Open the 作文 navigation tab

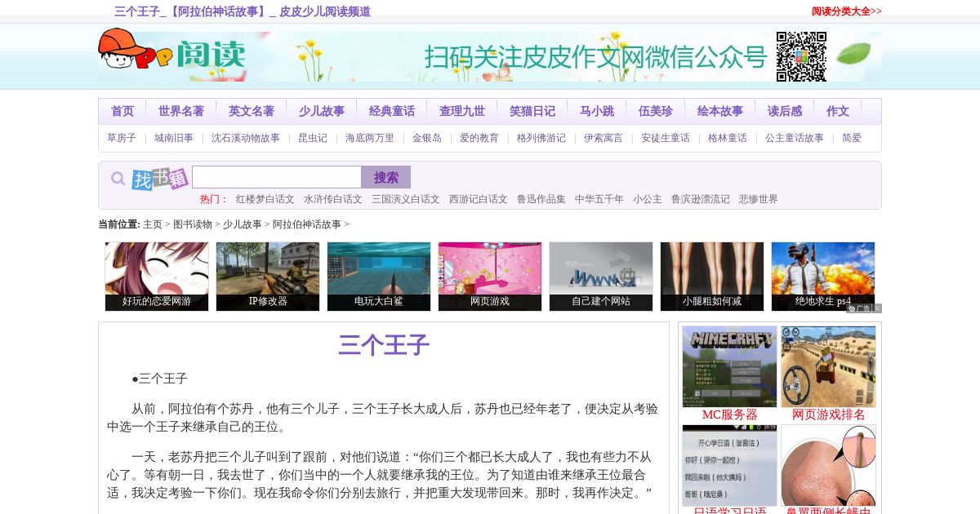point(838,111)
